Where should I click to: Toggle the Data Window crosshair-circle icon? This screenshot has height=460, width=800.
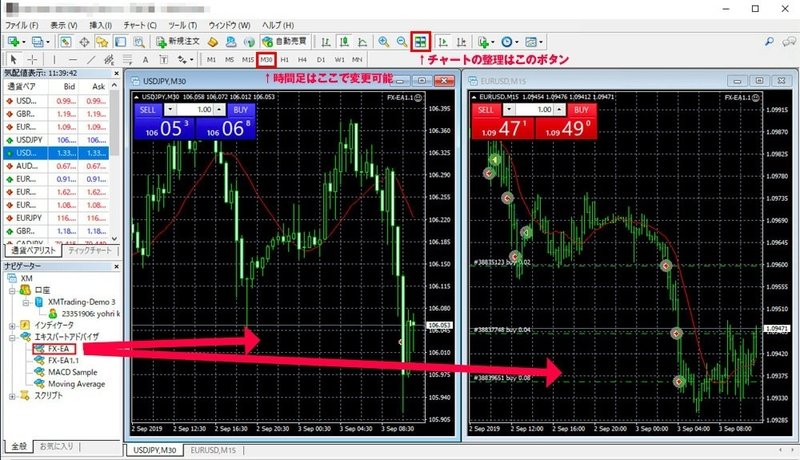click(x=84, y=42)
